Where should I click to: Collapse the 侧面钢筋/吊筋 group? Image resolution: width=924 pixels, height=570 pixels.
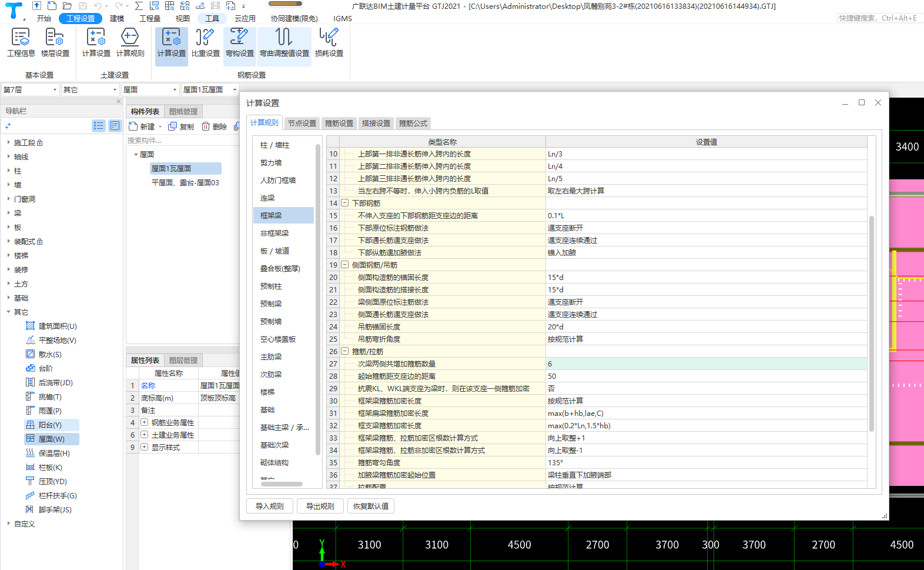click(345, 265)
